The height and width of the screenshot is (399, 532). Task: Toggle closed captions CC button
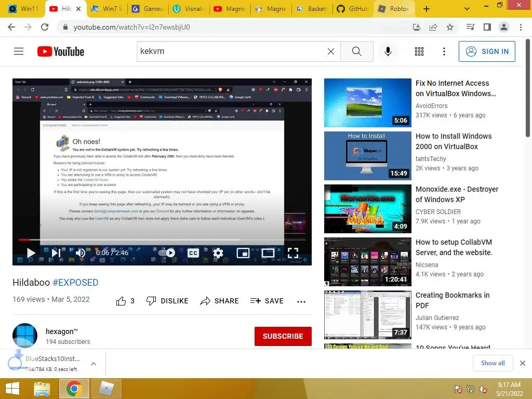point(193,253)
